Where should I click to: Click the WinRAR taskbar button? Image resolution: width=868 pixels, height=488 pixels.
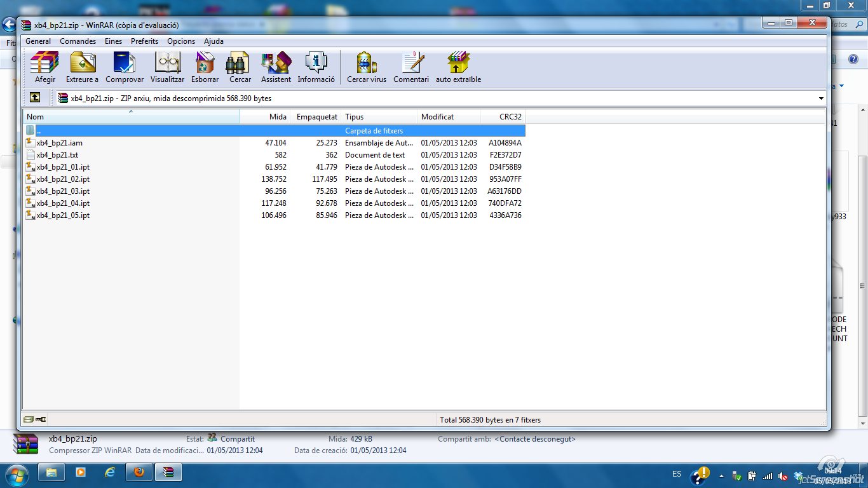click(168, 473)
